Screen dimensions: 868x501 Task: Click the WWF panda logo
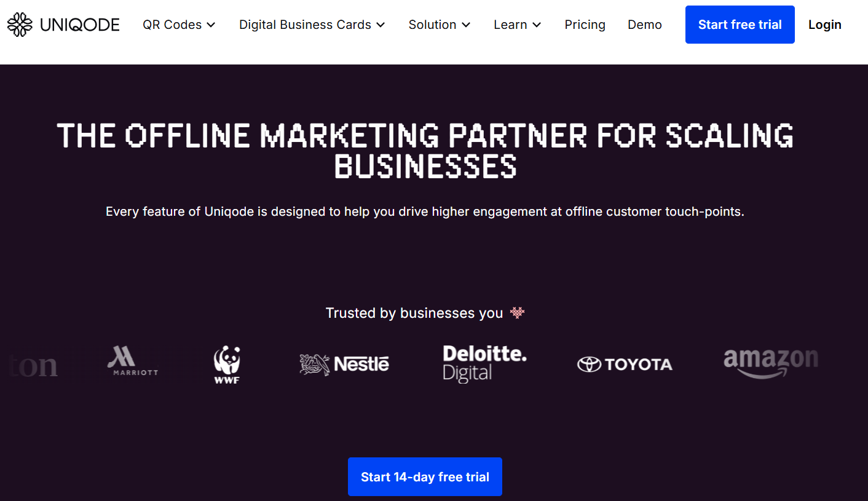coord(227,364)
